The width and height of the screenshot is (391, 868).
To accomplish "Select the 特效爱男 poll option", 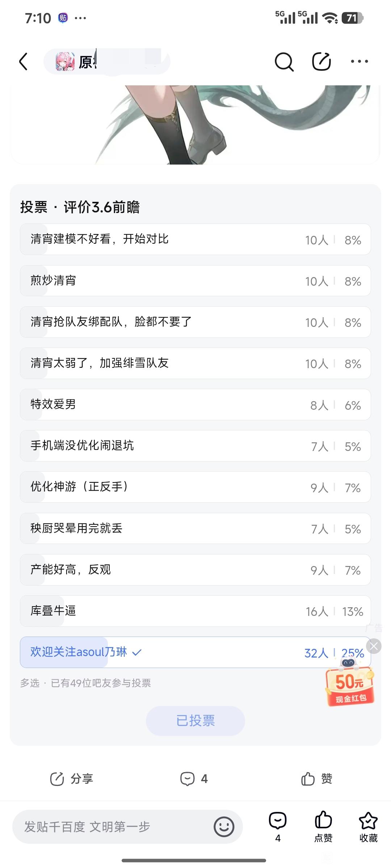I will [x=195, y=404].
